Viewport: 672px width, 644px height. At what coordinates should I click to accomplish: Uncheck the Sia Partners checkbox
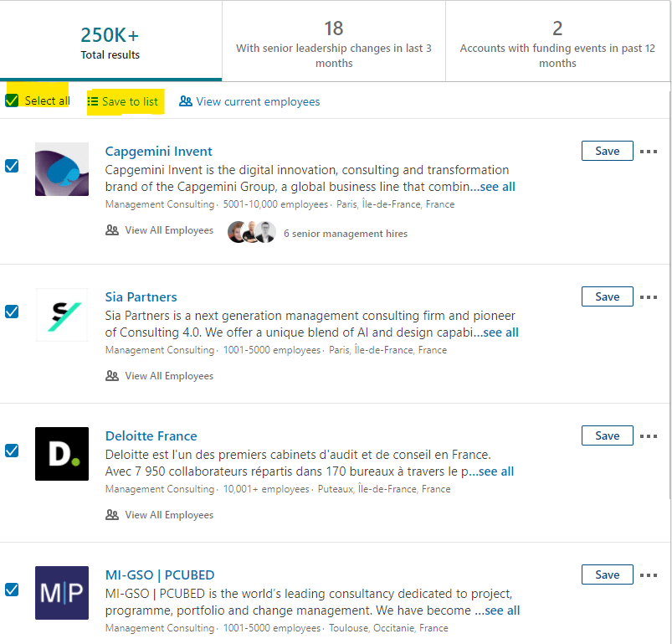click(12, 312)
